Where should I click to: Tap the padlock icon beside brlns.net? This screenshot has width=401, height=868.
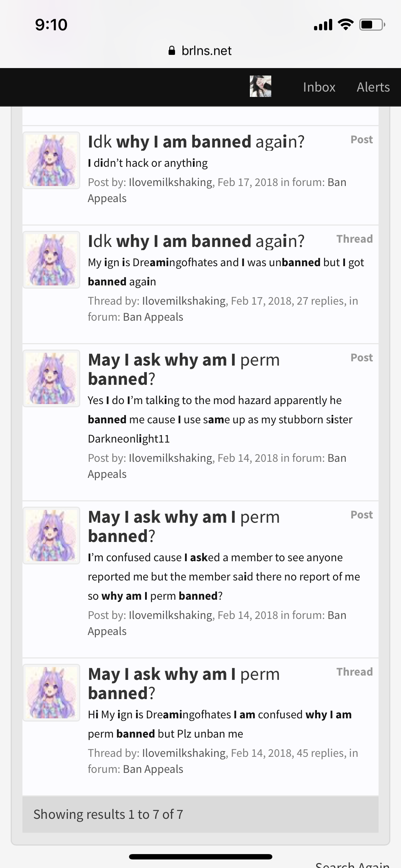coord(172,51)
